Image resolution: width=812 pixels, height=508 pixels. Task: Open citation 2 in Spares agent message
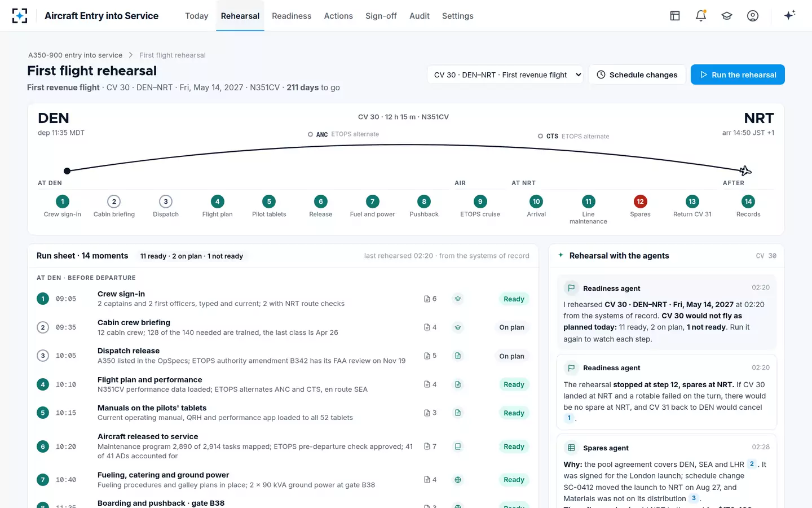pyautogui.click(x=752, y=464)
